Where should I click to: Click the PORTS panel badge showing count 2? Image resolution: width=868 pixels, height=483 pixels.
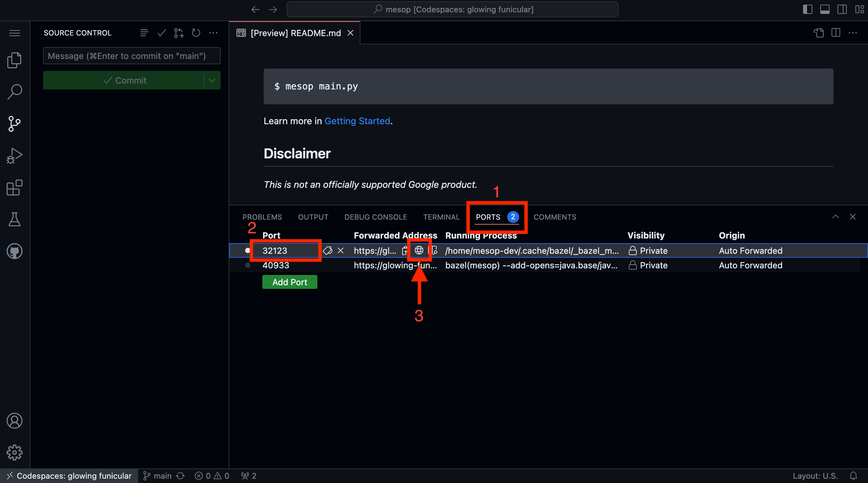[x=513, y=216]
